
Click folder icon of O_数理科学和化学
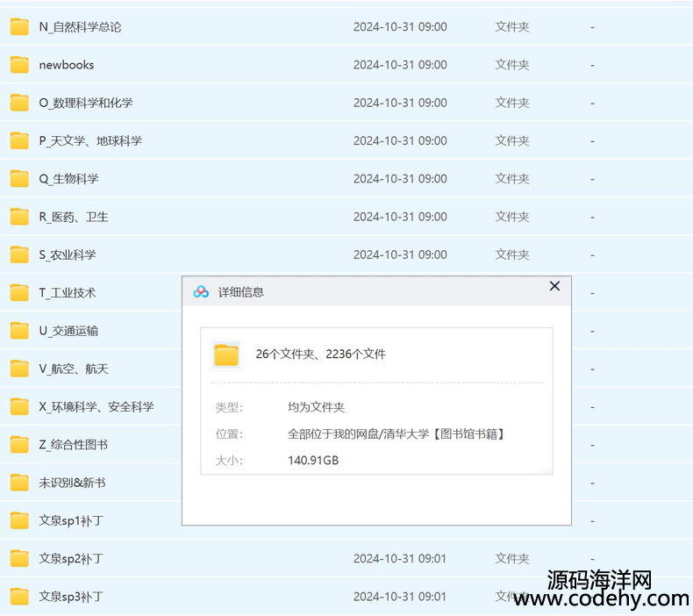(19, 103)
